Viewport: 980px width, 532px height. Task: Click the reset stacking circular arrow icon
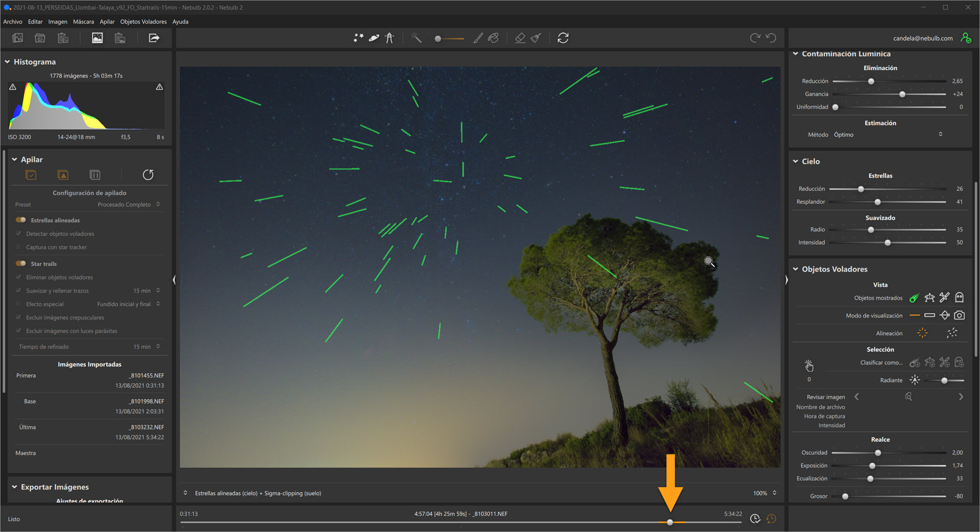click(148, 175)
